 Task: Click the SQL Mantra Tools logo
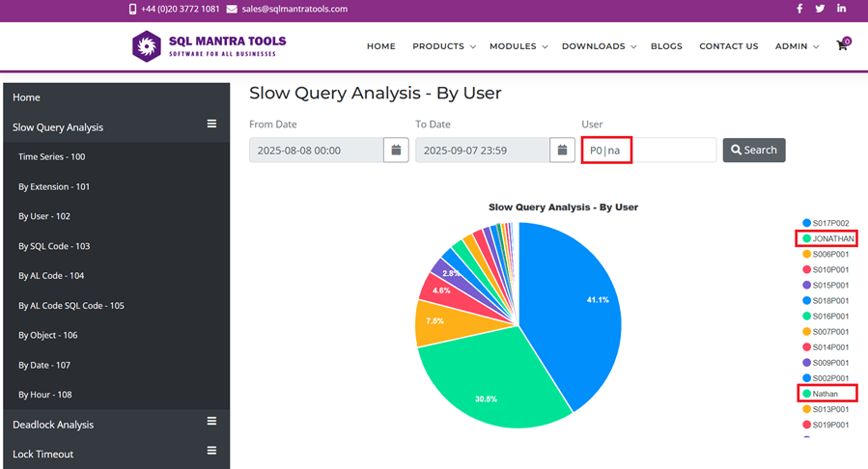(210, 46)
